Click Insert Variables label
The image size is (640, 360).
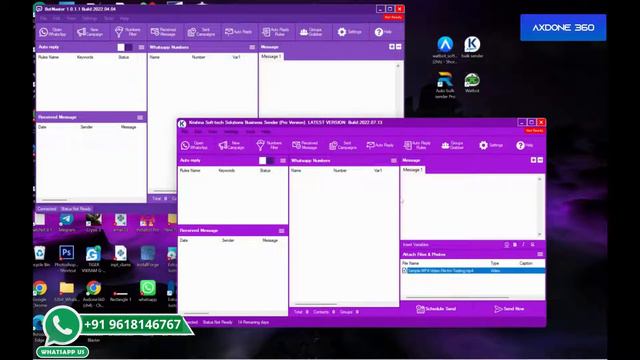tap(416, 244)
